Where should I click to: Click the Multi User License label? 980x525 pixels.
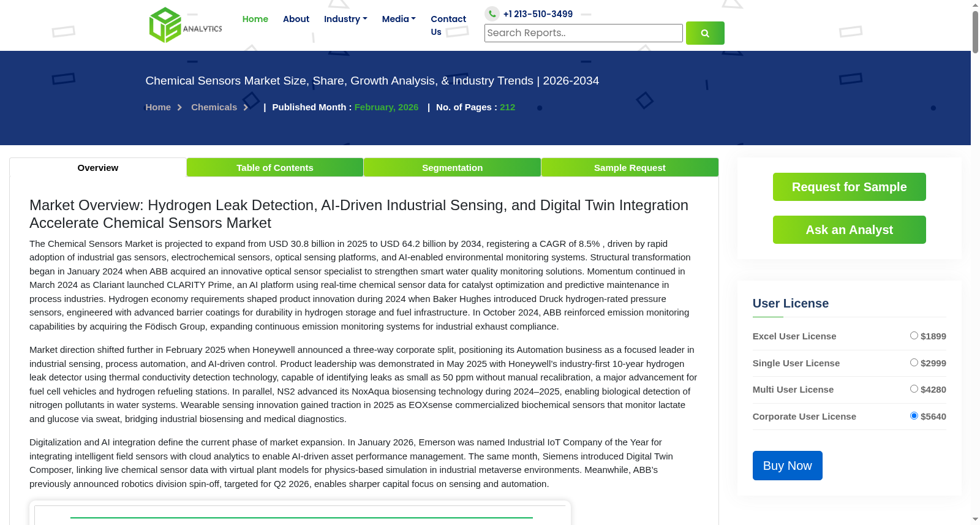pyautogui.click(x=793, y=390)
